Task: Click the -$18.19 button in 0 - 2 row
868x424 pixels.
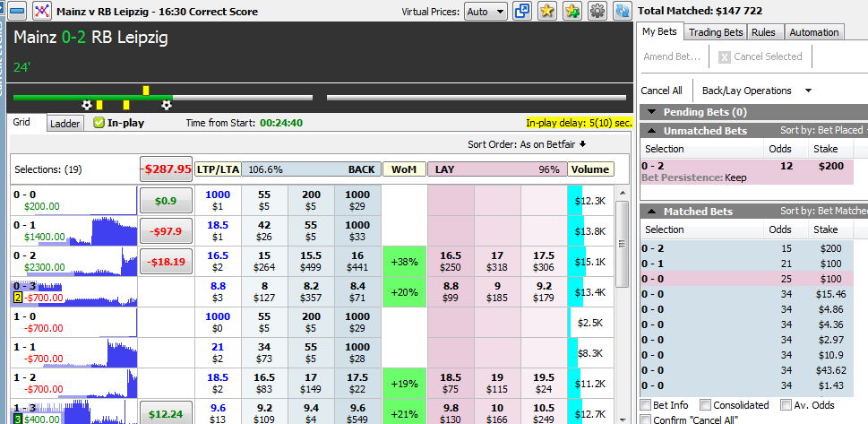Action: point(166,262)
